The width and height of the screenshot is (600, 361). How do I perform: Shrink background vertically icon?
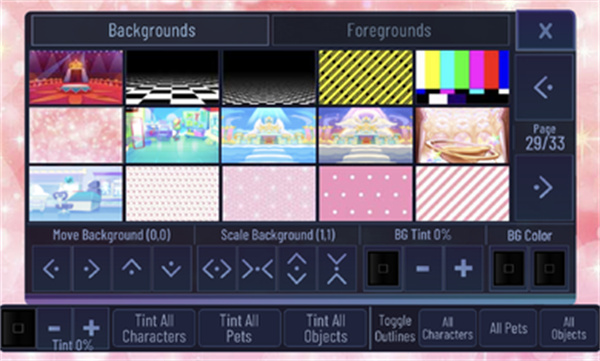tap(337, 269)
